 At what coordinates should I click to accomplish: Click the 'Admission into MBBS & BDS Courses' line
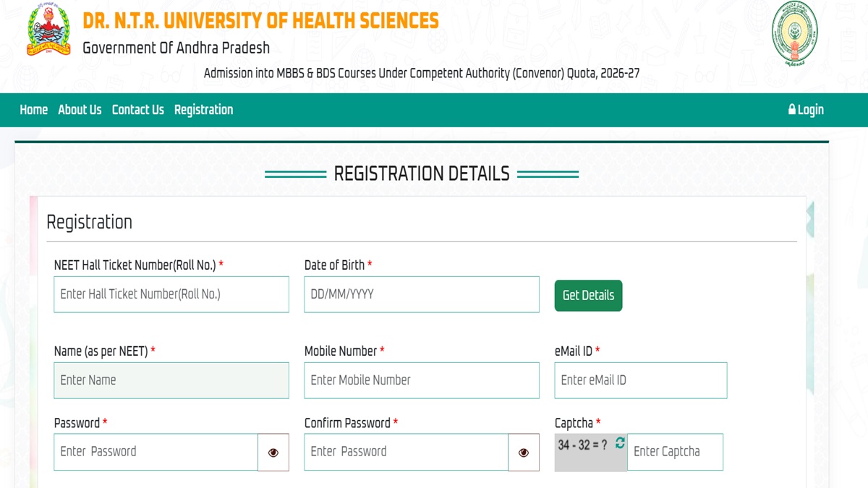(x=422, y=74)
